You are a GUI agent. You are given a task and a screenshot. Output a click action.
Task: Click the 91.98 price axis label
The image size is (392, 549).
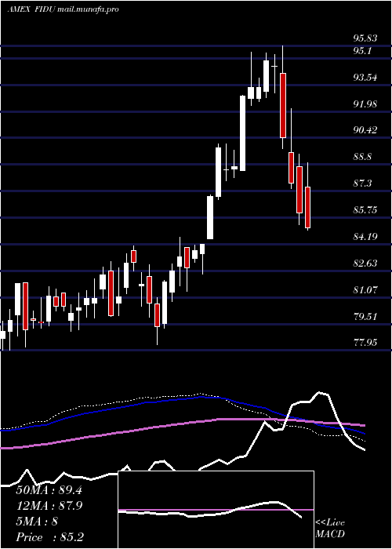[x=365, y=104]
